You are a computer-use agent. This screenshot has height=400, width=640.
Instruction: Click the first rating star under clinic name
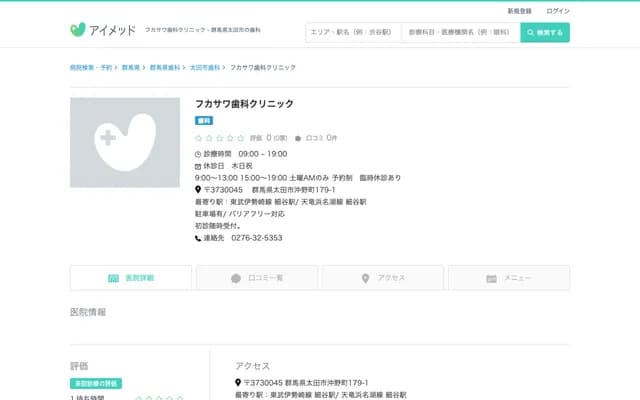click(199, 138)
